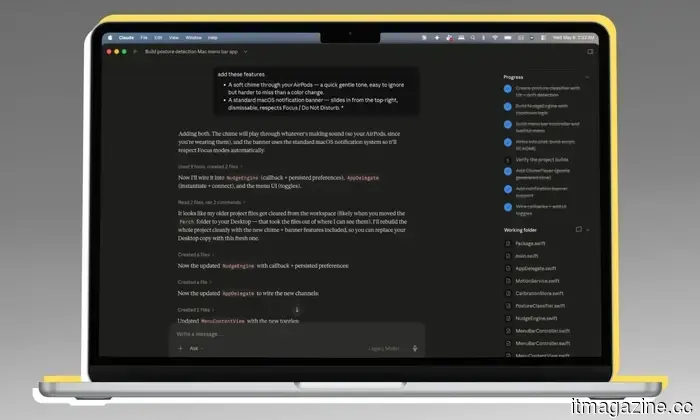This screenshot has width=700, height=420.
Task: Click the plus attachment icon
Action: point(180,348)
